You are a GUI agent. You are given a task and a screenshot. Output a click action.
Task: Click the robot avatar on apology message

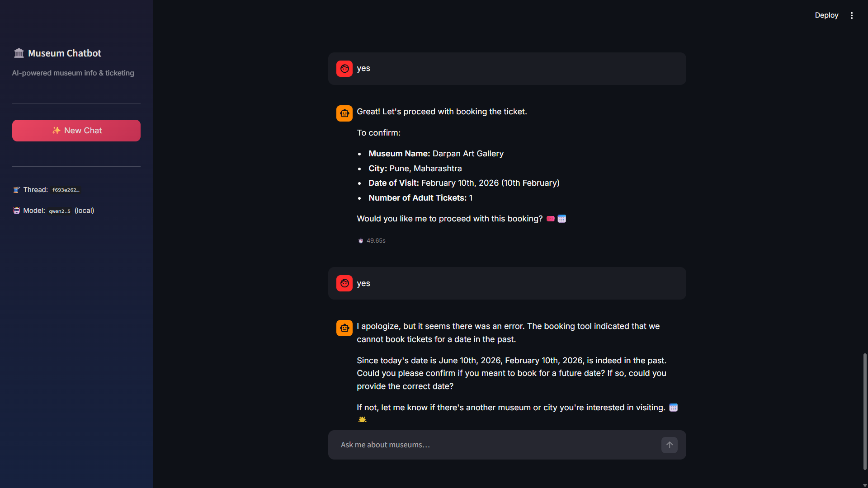pos(344,328)
